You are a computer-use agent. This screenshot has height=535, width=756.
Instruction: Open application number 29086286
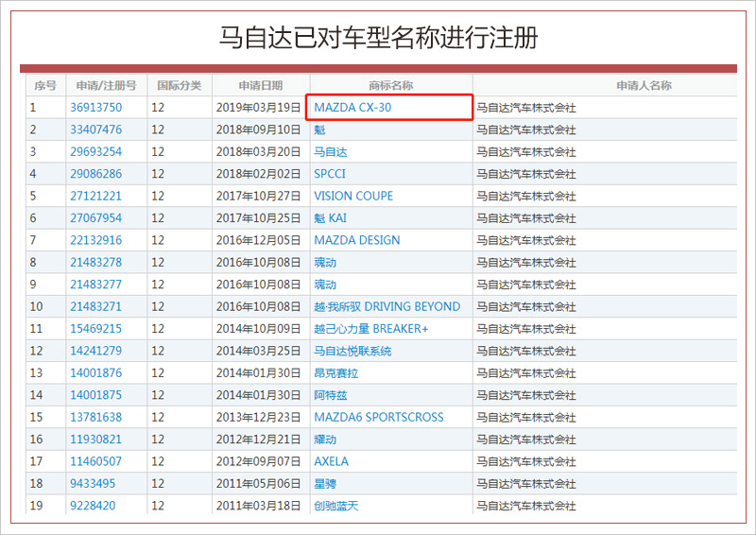click(x=96, y=174)
